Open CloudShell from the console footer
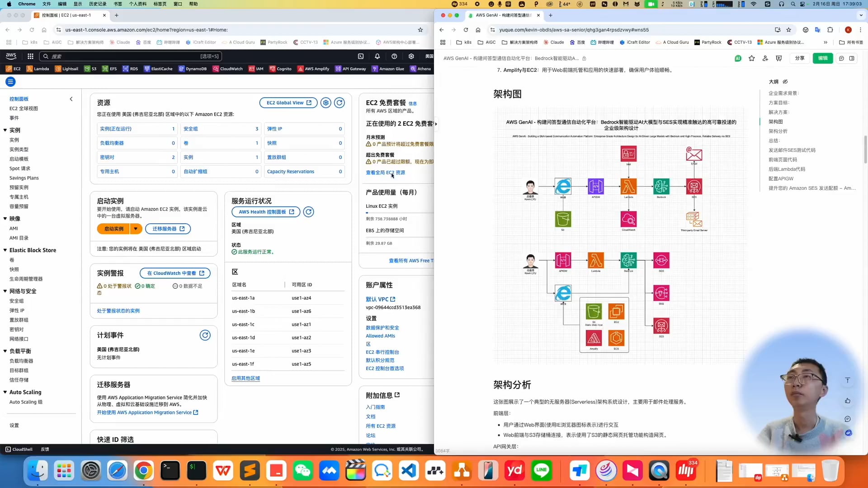The height and width of the screenshot is (488, 868). [x=18, y=449]
